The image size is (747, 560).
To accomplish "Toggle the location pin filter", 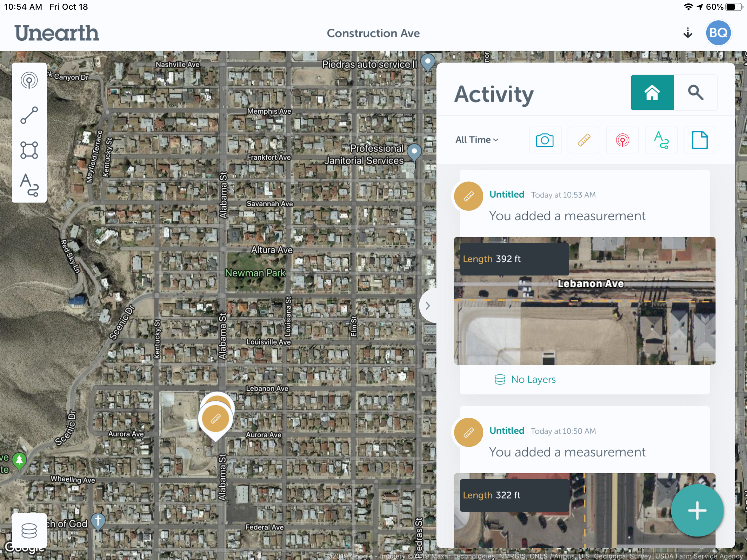I will (x=622, y=140).
